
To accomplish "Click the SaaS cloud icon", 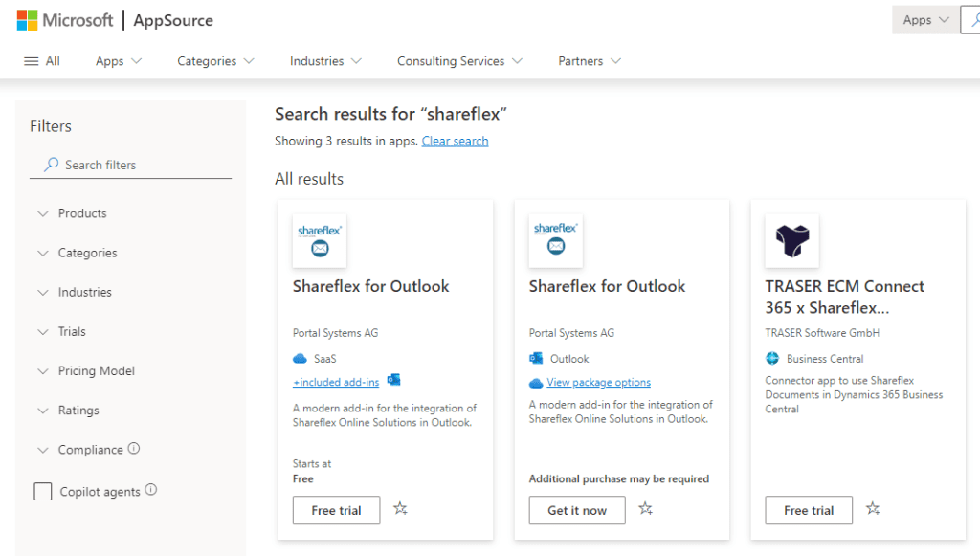I will 300,359.
